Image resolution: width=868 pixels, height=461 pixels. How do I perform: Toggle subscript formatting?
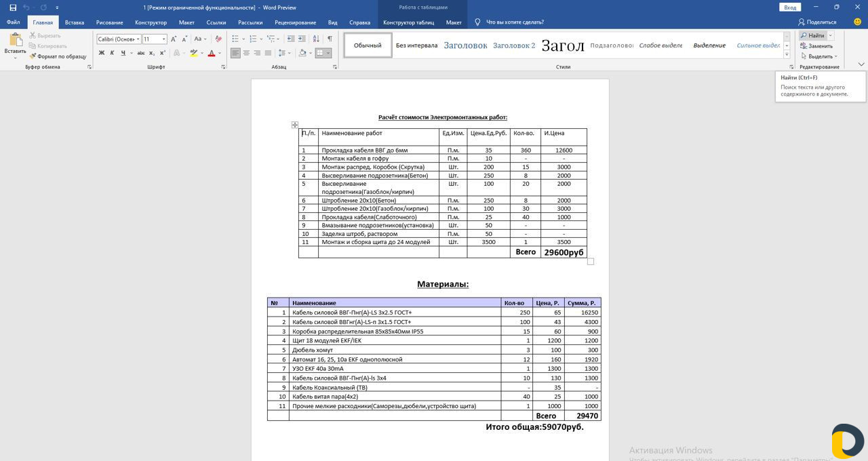151,53
